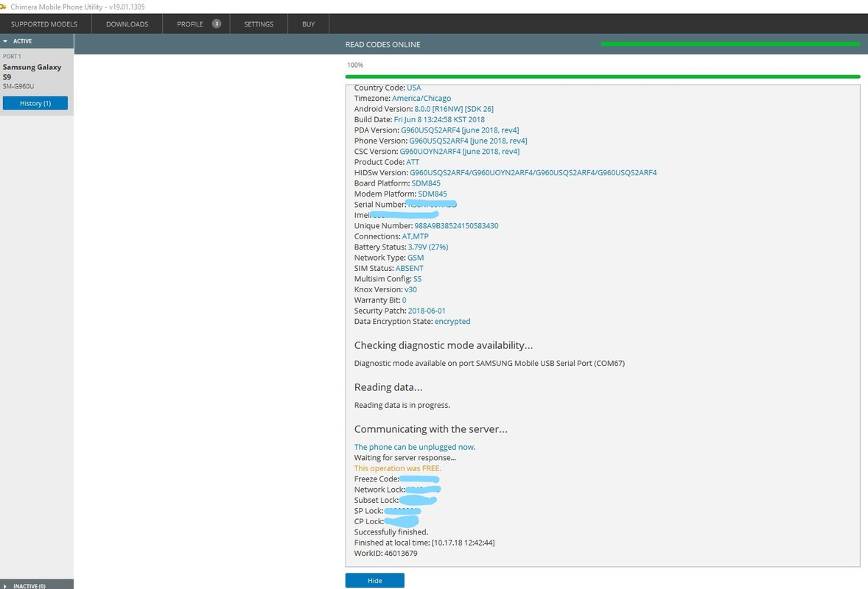This screenshot has height=589, width=868.
Task: Click the Profile notification badge
Action: coord(217,24)
